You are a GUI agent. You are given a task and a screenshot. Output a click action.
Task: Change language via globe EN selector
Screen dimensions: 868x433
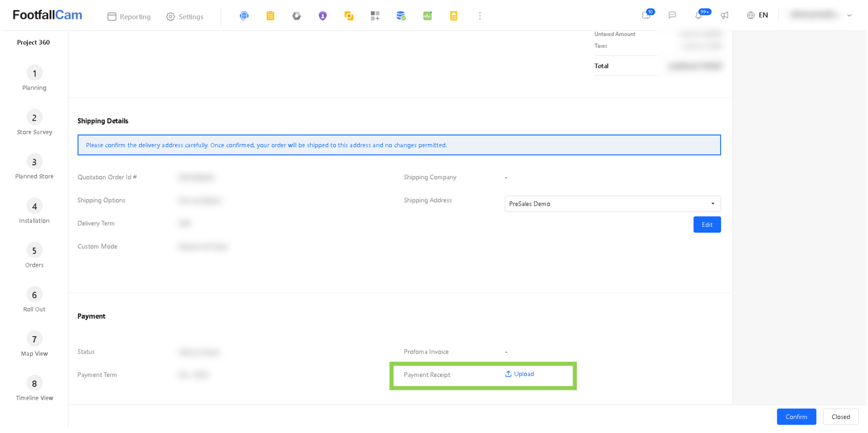(x=757, y=15)
